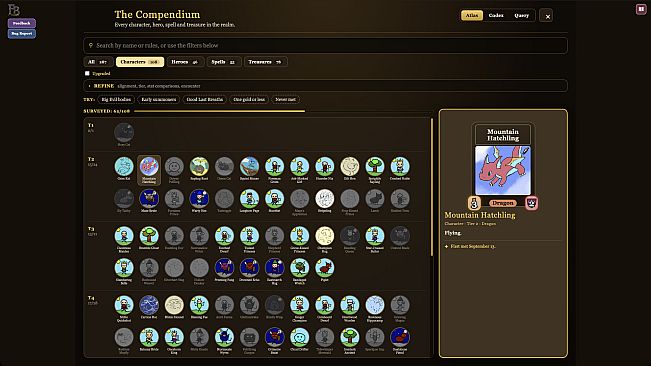Screen dimensions: 651x366
Task: Click the Feedback button
Action: [22, 23]
